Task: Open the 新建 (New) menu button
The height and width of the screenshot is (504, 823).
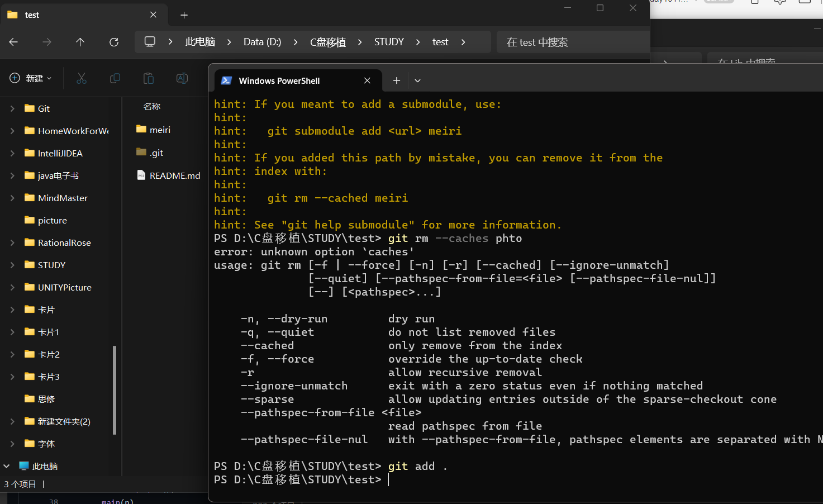Action: coord(31,78)
